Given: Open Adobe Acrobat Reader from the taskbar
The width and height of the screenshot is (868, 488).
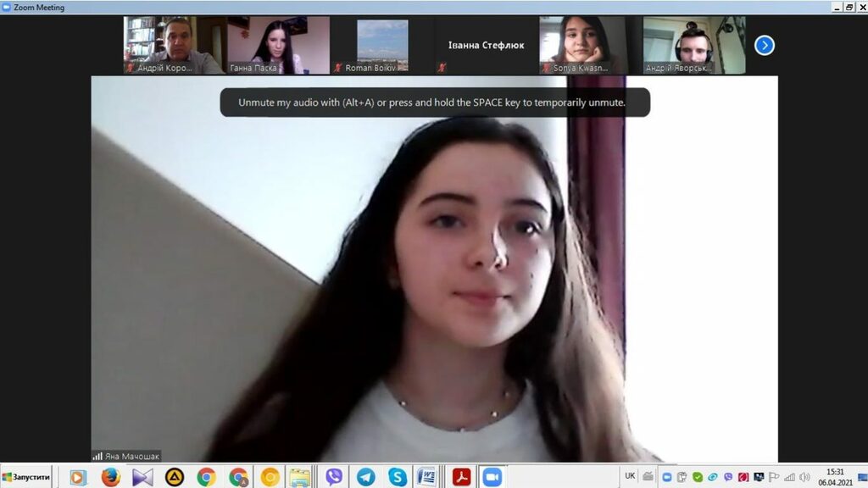Looking at the screenshot, I should click(x=461, y=477).
